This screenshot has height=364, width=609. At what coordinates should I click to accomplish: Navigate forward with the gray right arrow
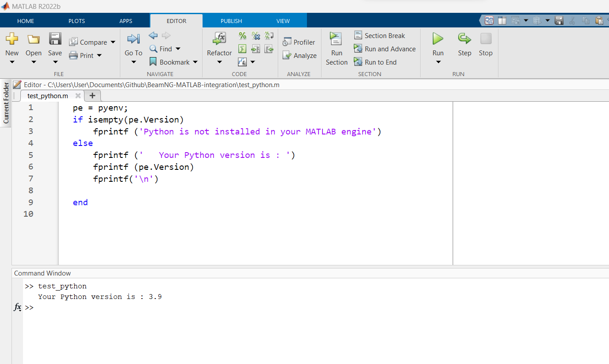click(x=166, y=35)
